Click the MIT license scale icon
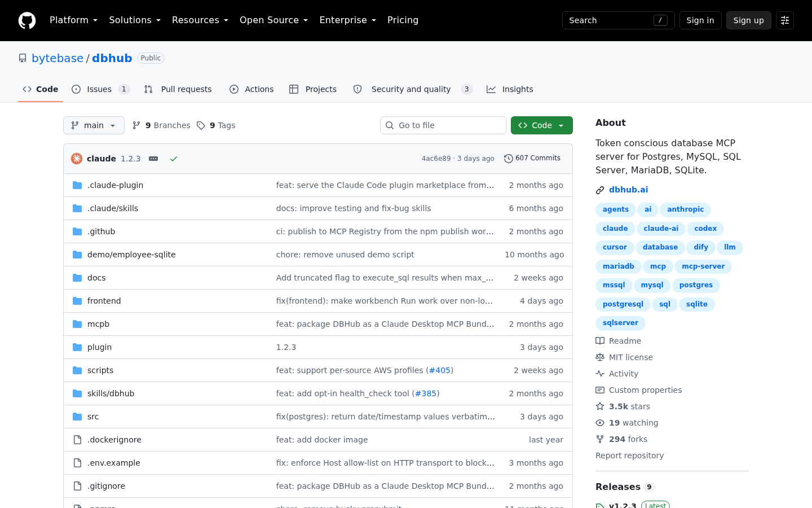This screenshot has width=812, height=508. [600, 357]
